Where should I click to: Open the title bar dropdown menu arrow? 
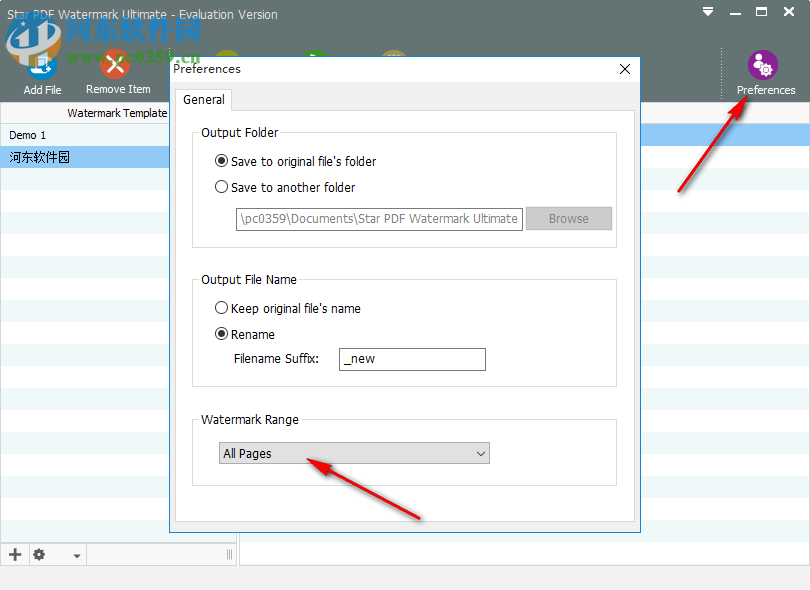(708, 11)
